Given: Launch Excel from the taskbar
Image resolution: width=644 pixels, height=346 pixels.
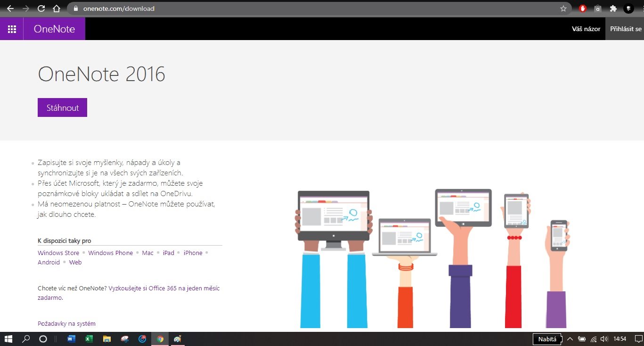Looking at the screenshot, I should (89, 339).
